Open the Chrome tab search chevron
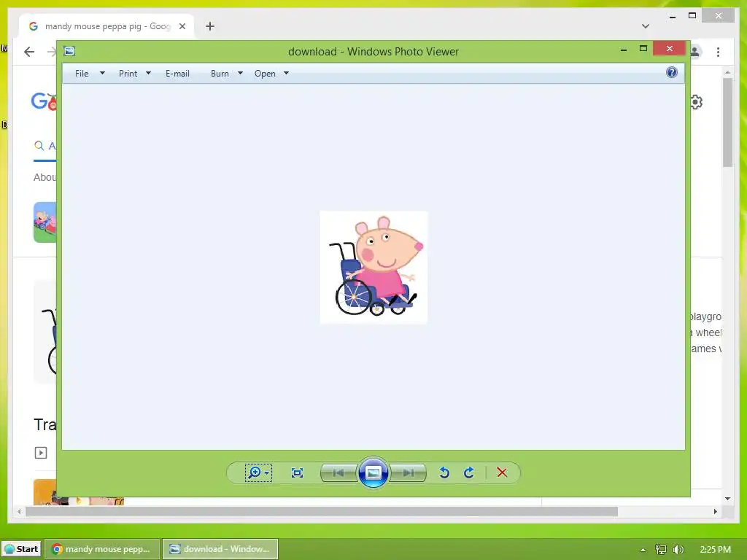The image size is (747, 560). point(646,26)
